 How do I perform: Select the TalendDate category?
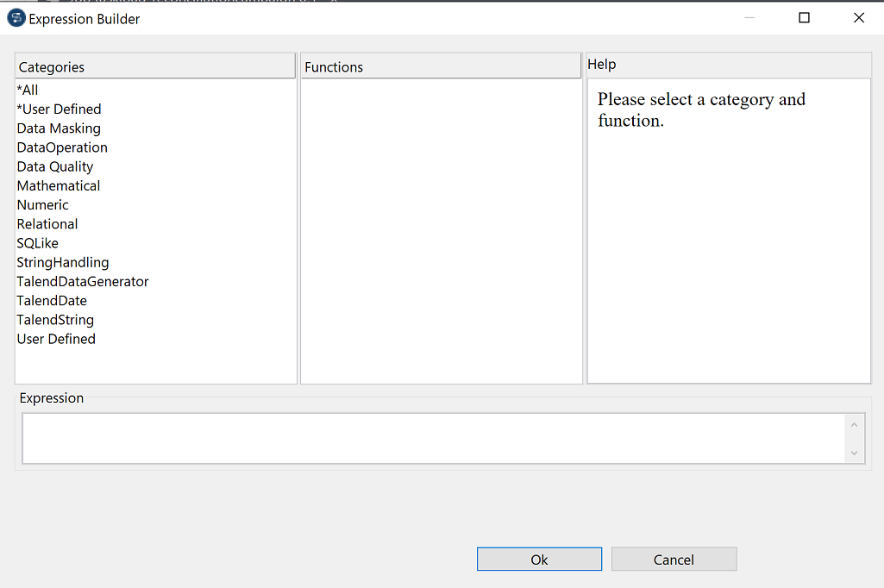52,300
